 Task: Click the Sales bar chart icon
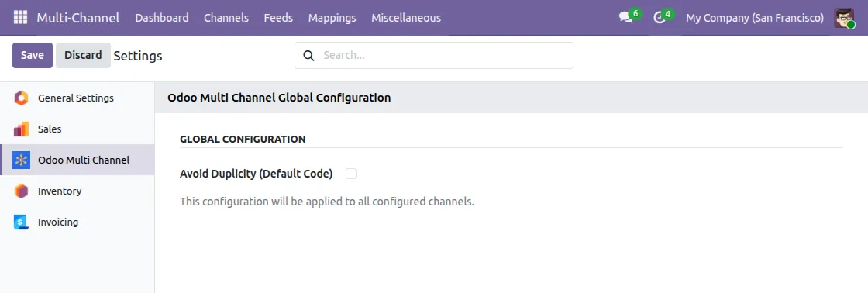click(x=21, y=129)
